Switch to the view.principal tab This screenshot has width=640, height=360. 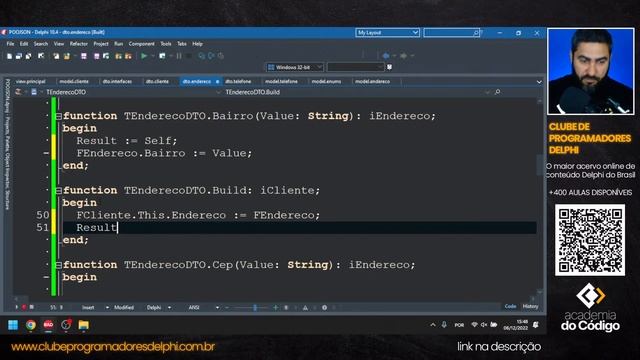tap(31, 82)
